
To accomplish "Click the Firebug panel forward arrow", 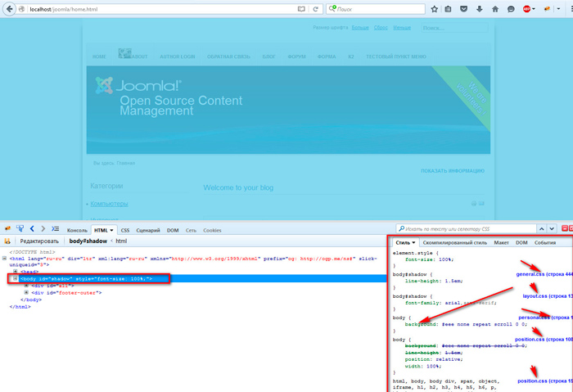I will (43, 228).
